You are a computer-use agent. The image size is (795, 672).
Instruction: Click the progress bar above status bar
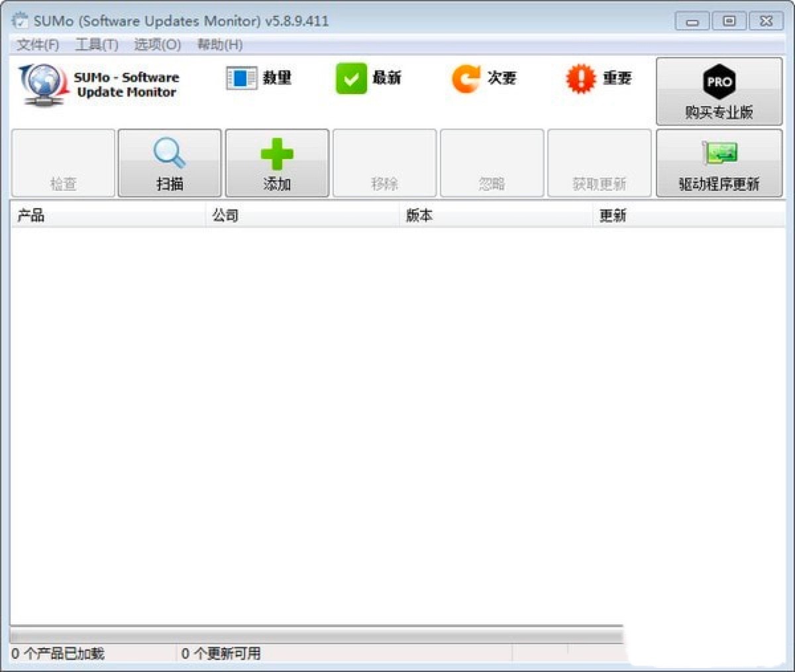(x=316, y=635)
